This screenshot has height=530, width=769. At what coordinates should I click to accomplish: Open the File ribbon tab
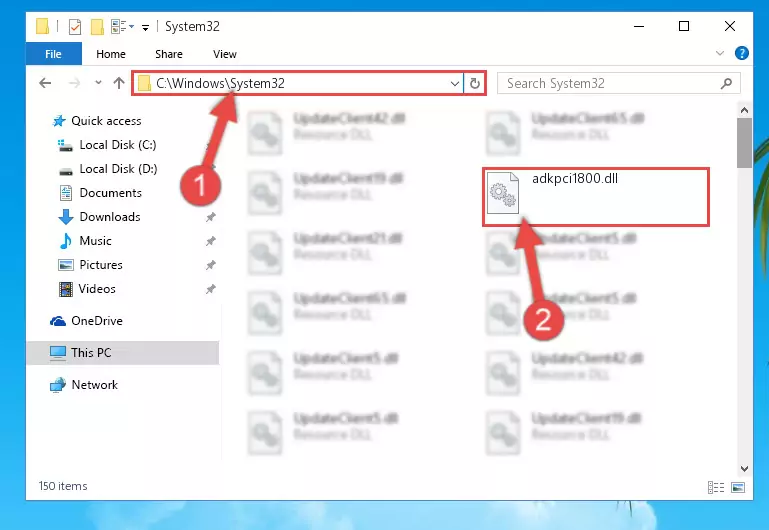tap(53, 54)
